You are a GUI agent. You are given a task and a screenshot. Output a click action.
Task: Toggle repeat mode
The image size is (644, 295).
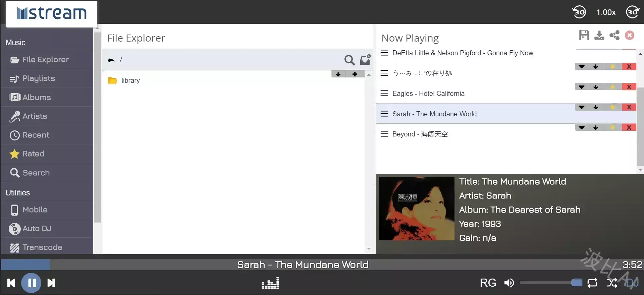(592, 283)
